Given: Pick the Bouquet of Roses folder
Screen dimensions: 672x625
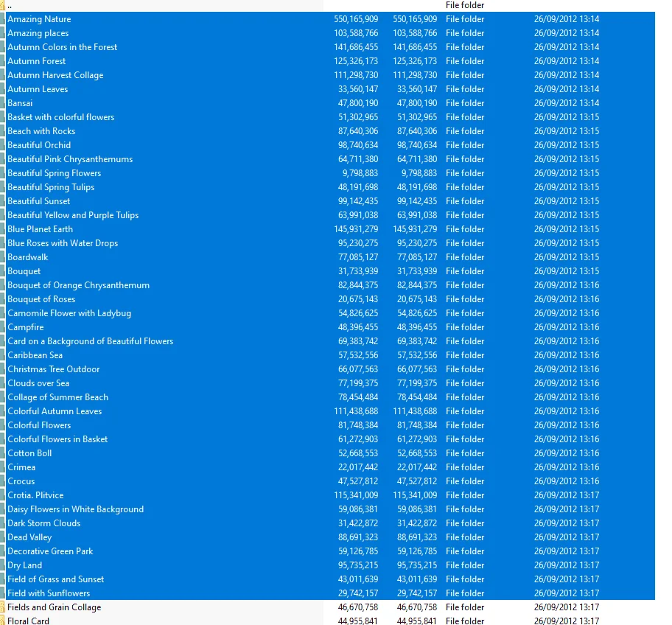Looking at the screenshot, I should point(41,299).
